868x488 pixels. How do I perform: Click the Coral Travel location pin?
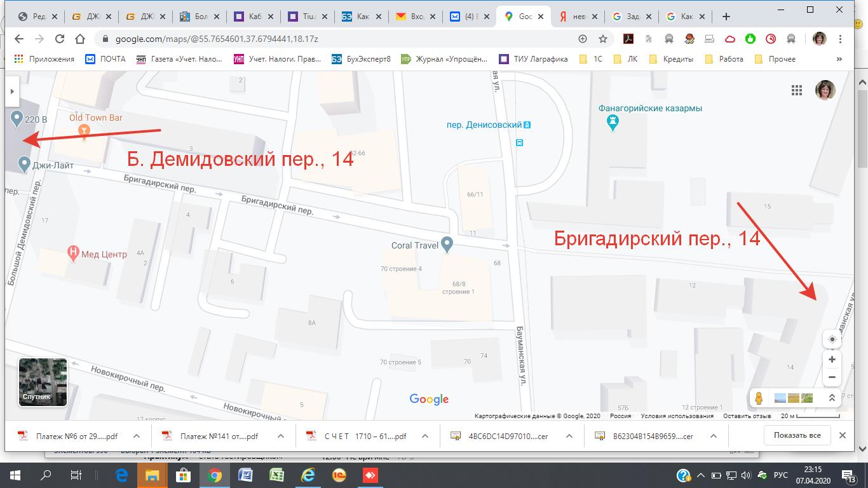point(447,245)
